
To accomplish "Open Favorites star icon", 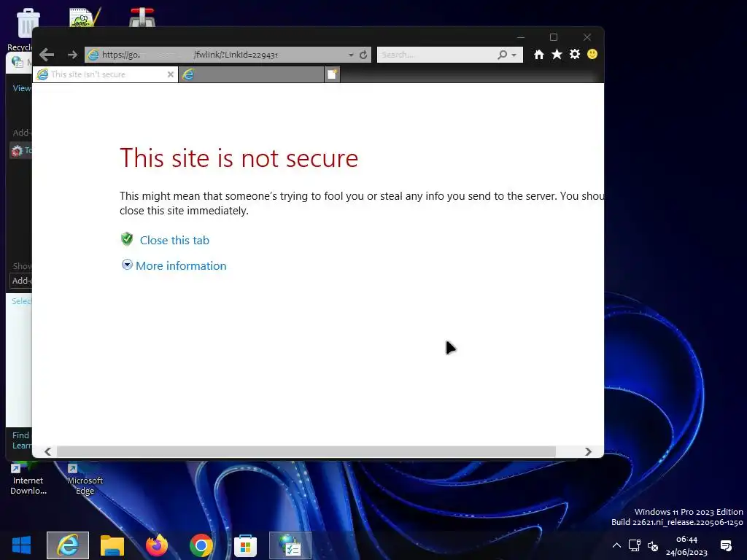I will pos(557,54).
